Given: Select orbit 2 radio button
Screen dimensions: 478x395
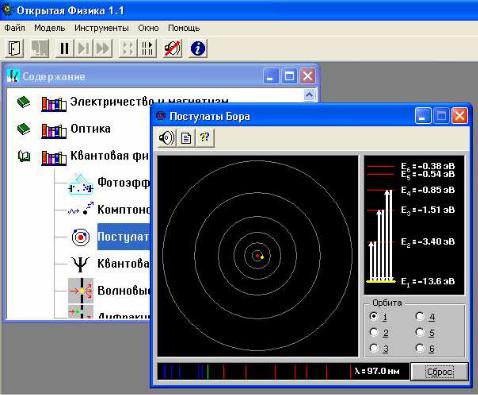Looking at the screenshot, I should [374, 332].
